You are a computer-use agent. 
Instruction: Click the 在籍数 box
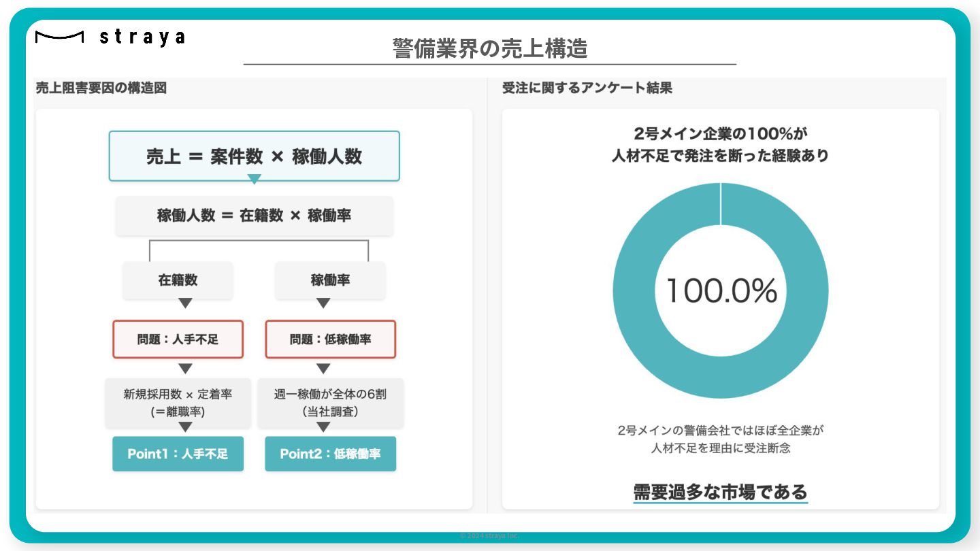coord(178,280)
